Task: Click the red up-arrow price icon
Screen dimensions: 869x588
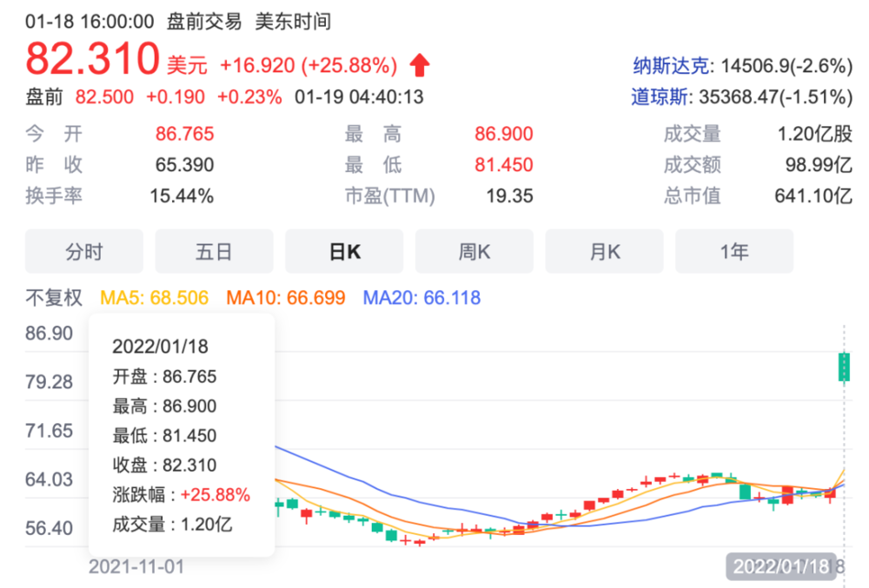Action: tap(421, 65)
